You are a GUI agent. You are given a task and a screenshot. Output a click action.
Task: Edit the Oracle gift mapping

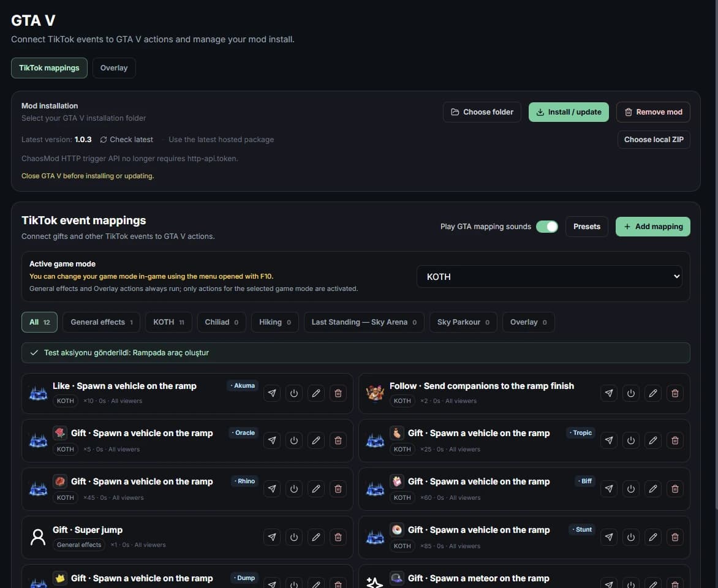coord(316,440)
